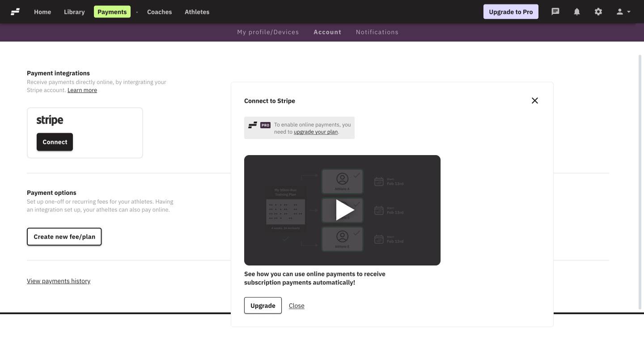
Task: Switch to the Notifications tab
Action: [x=377, y=32]
